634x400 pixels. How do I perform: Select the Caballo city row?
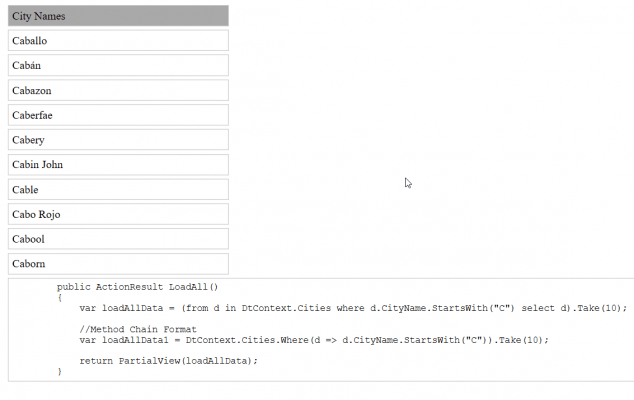(118, 40)
